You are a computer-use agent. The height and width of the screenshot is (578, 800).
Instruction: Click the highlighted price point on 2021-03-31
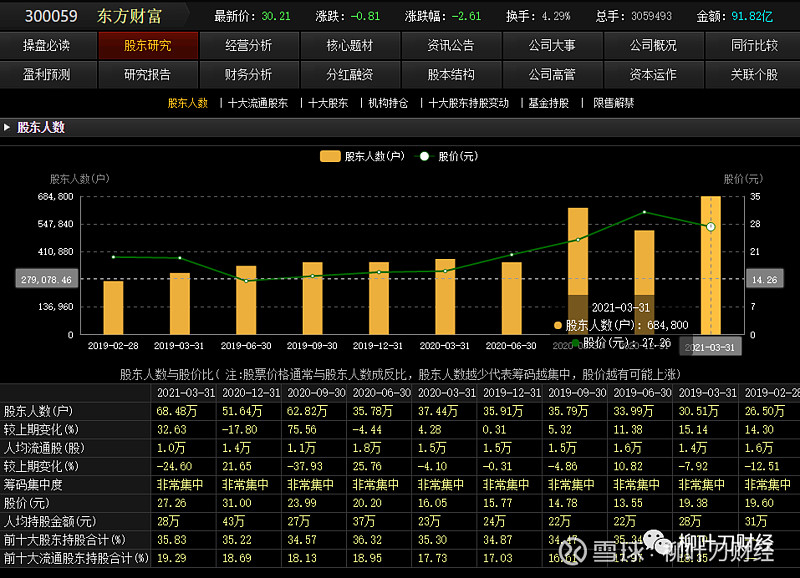[711, 227]
